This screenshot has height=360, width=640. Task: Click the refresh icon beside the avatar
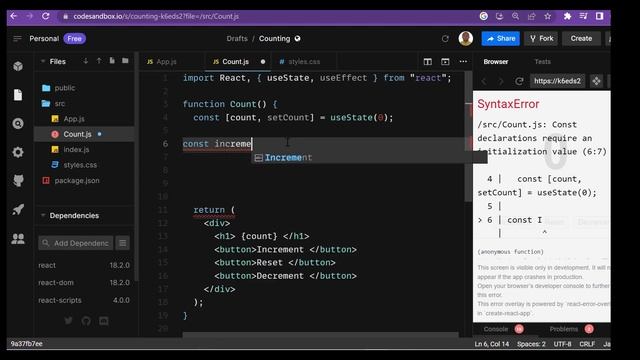445,39
